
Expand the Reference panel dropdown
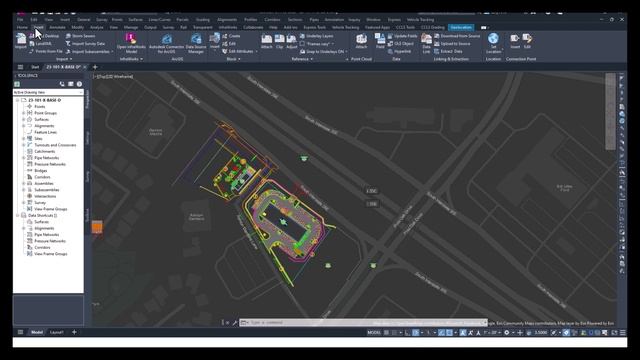(302, 59)
